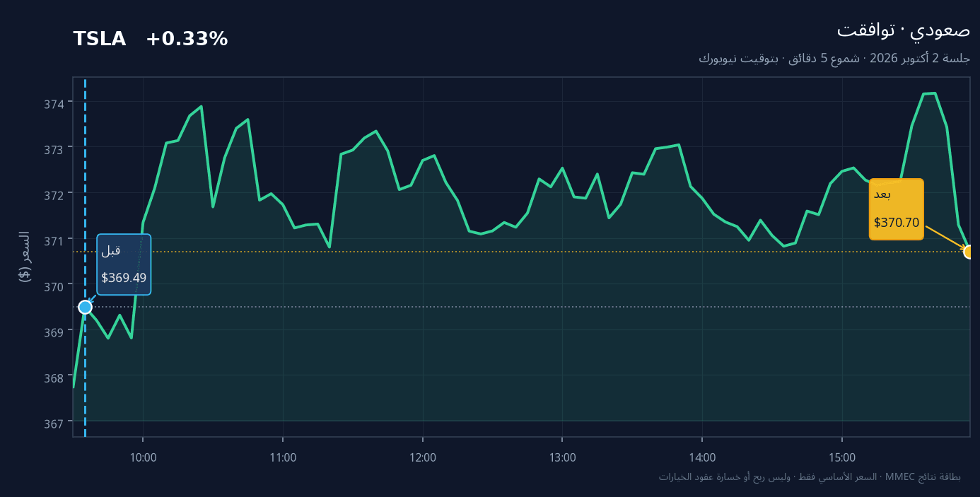
Task: Click the yellow "بعد $370.70" annotation box
Action: 897,209
